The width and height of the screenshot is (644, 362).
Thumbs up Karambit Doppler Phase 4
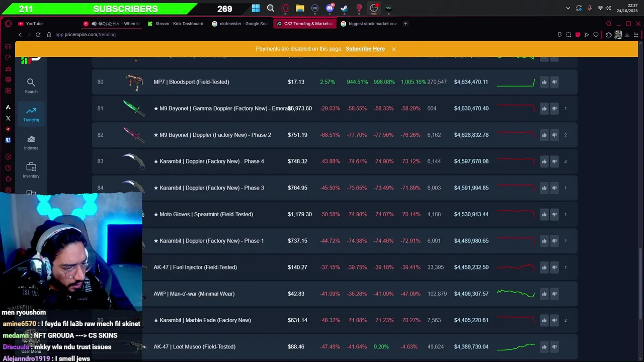(544, 161)
